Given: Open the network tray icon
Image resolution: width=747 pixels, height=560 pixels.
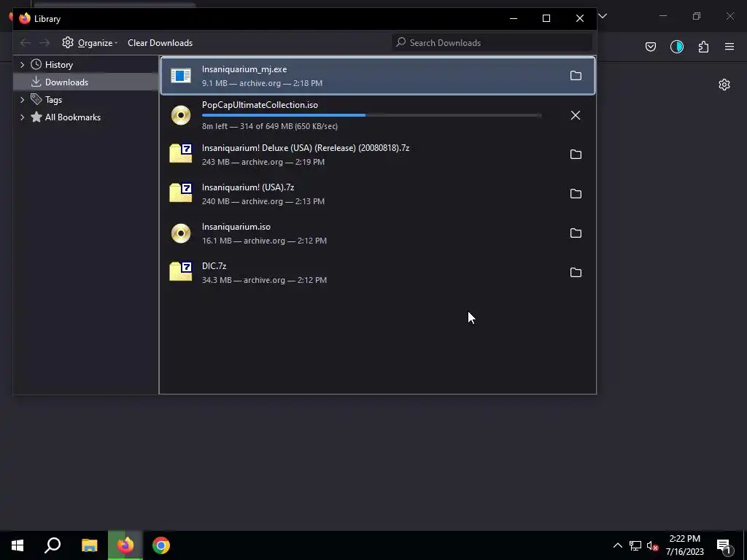Looking at the screenshot, I should click(635, 545).
